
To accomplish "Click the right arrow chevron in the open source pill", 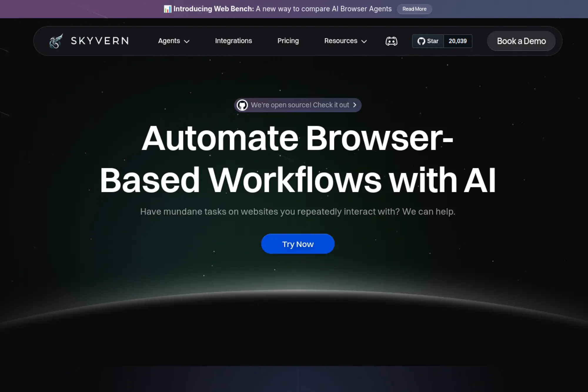I will [x=355, y=105].
